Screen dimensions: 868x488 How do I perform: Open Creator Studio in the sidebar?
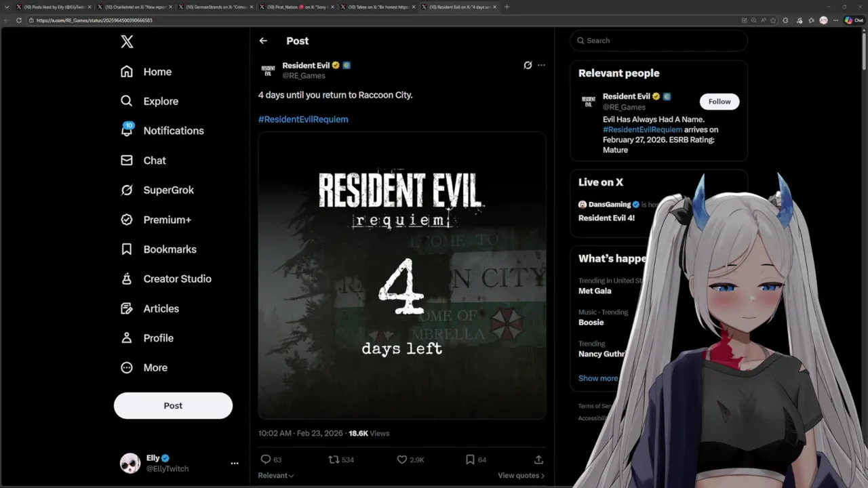(166, 279)
